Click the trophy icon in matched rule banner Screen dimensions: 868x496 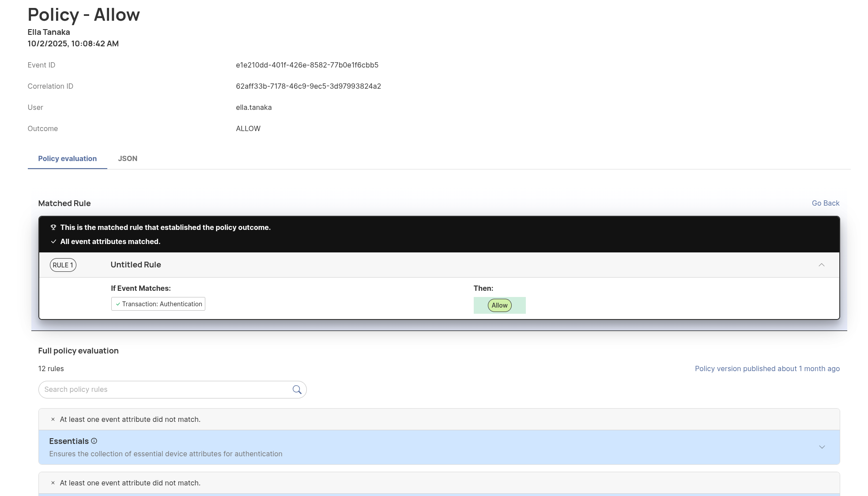point(53,227)
